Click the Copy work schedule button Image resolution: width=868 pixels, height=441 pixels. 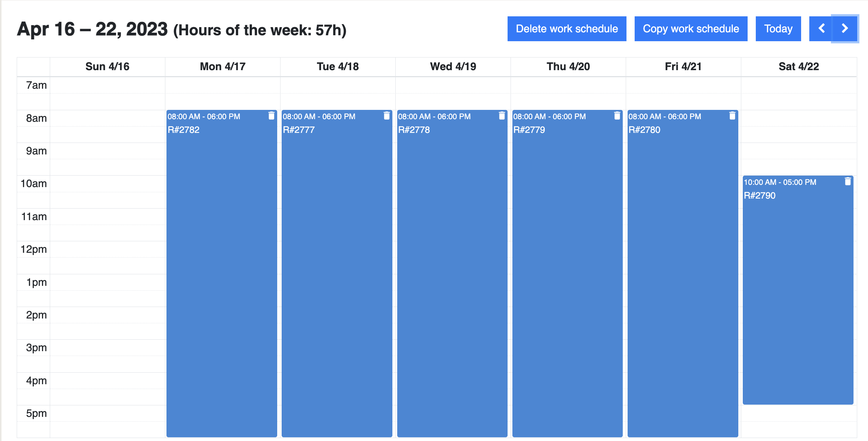[691, 29]
